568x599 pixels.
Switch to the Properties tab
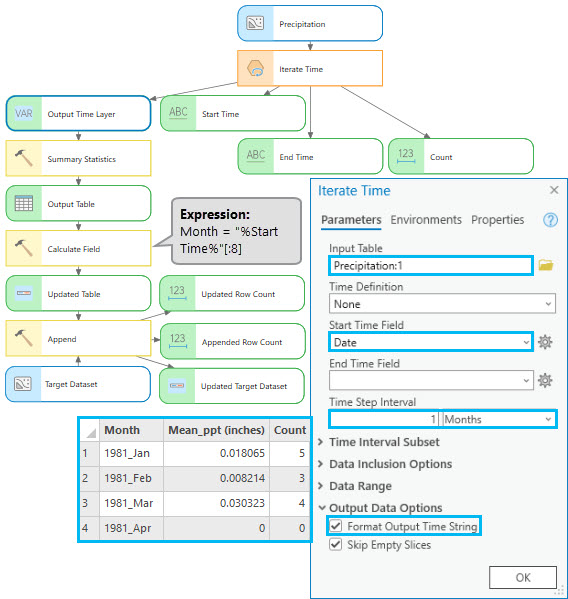click(x=497, y=220)
